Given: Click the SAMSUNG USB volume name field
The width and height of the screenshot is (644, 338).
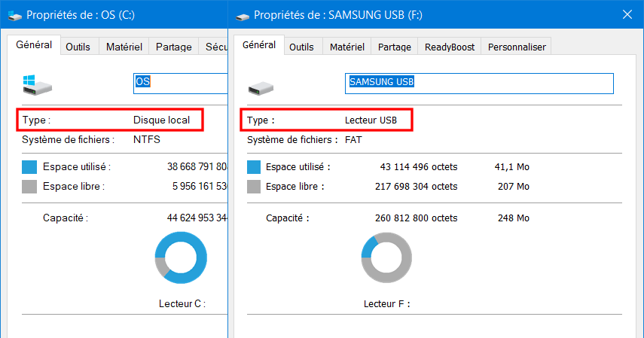Looking at the screenshot, I should point(479,84).
